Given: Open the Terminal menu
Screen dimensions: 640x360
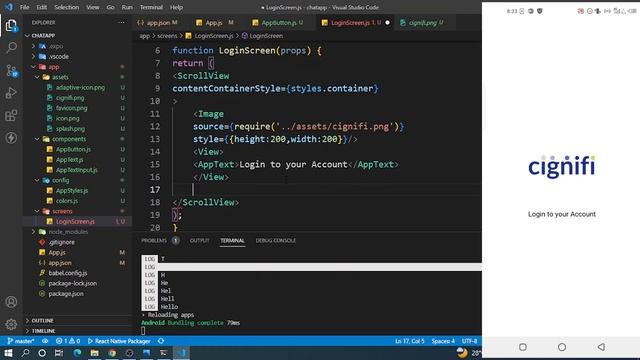Looking at the screenshot, I should [x=151, y=7].
